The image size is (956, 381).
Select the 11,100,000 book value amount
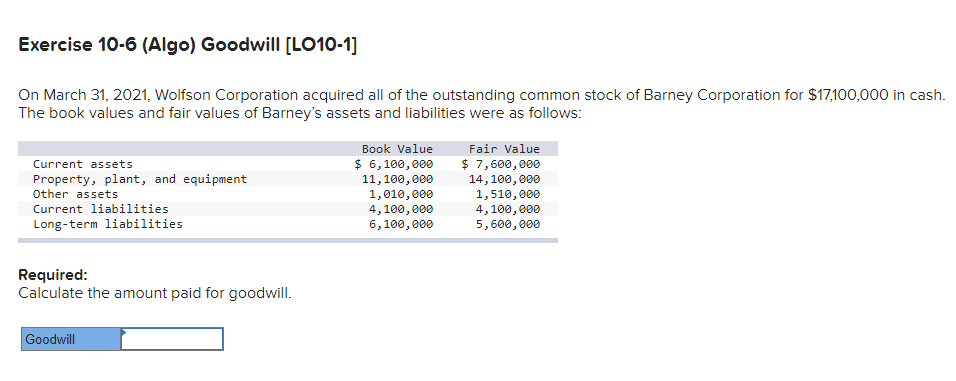point(397,179)
